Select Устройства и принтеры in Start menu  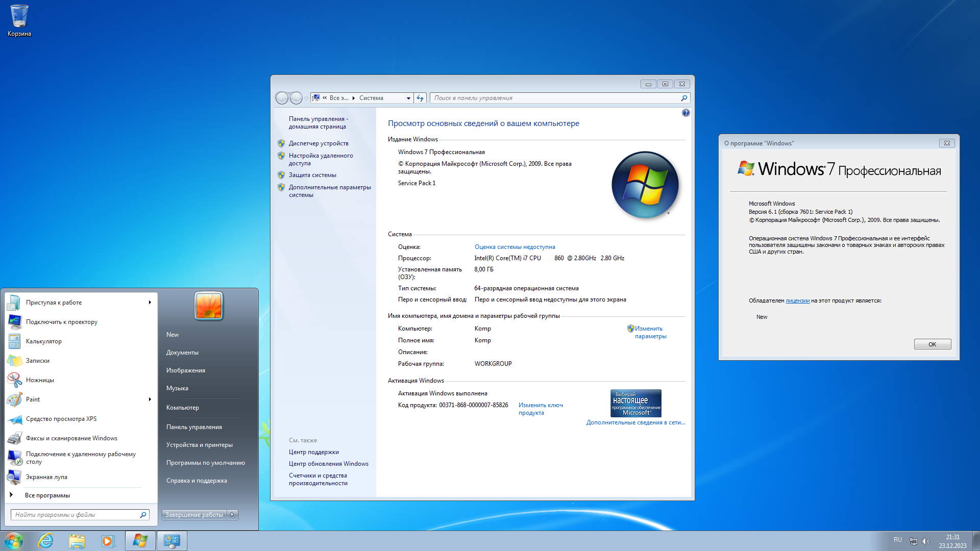(199, 445)
